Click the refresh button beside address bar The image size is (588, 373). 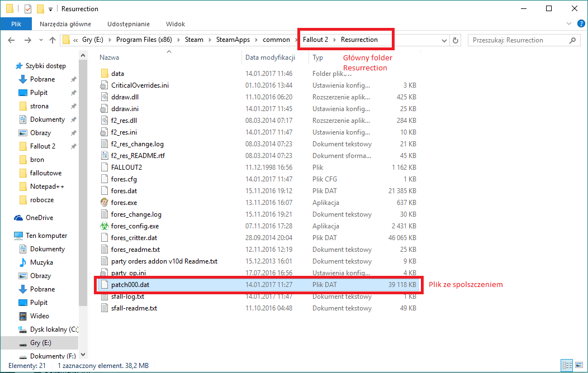click(x=456, y=40)
